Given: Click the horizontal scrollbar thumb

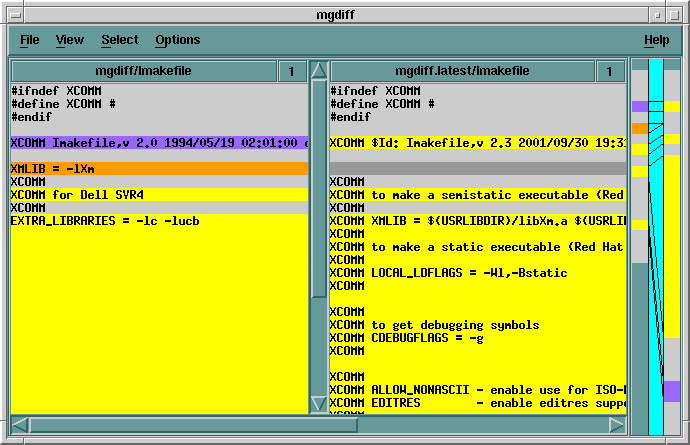Looking at the screenshot, I should tap(193, 425).
